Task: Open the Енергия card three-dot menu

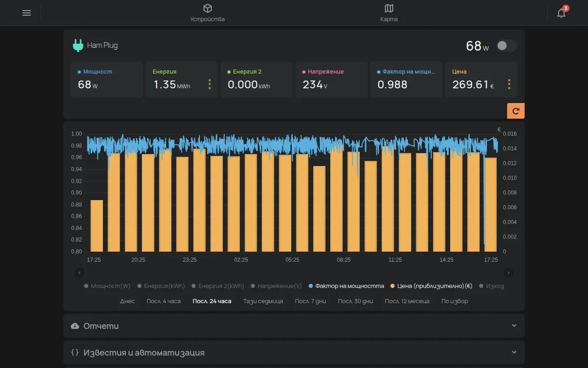Action: [x=209, y=84]
